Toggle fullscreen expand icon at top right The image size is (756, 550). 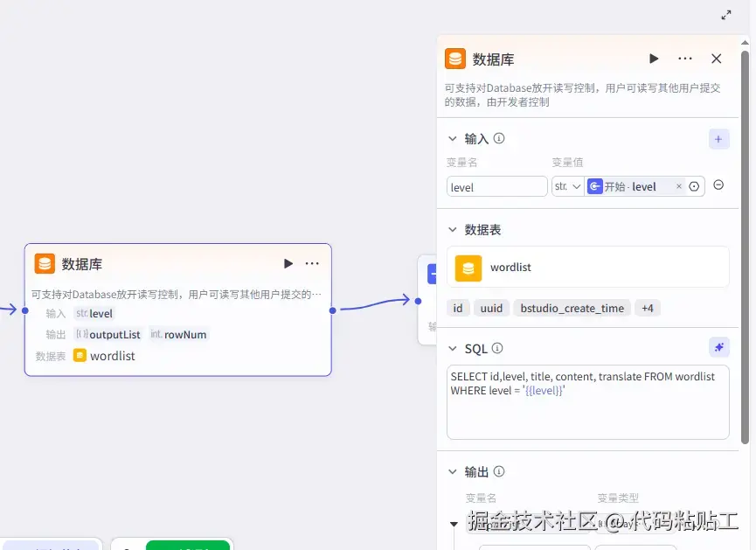coord(726,15)
